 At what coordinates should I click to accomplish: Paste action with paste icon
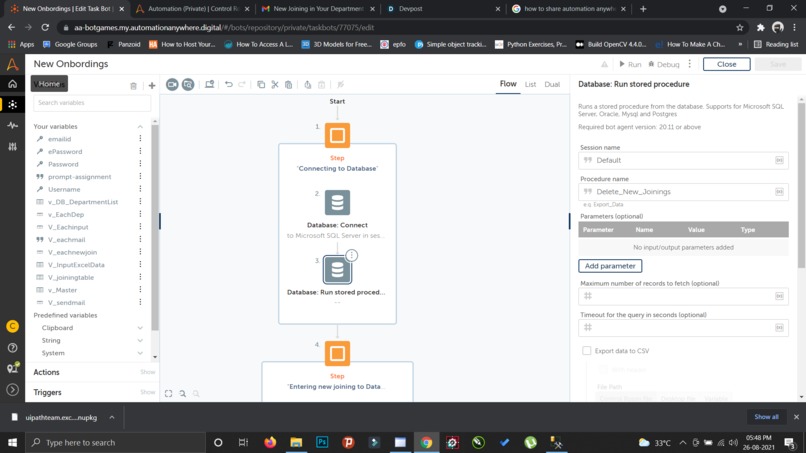[288, 84]
